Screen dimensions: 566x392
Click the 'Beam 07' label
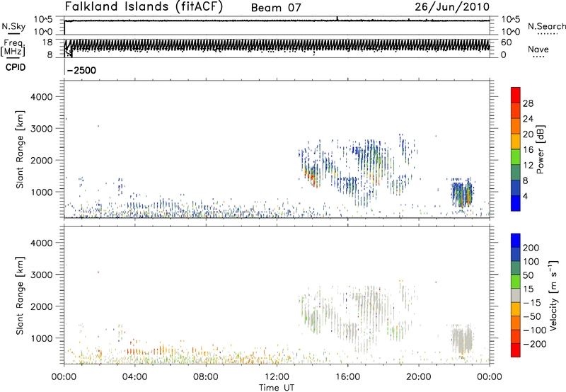tap(276, 8)
